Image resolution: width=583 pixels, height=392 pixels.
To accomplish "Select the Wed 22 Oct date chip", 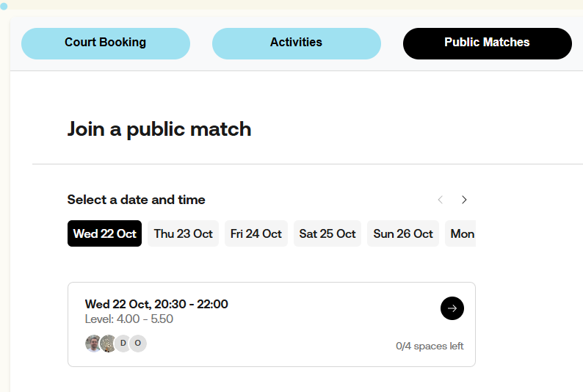I will tap(104, 233).
